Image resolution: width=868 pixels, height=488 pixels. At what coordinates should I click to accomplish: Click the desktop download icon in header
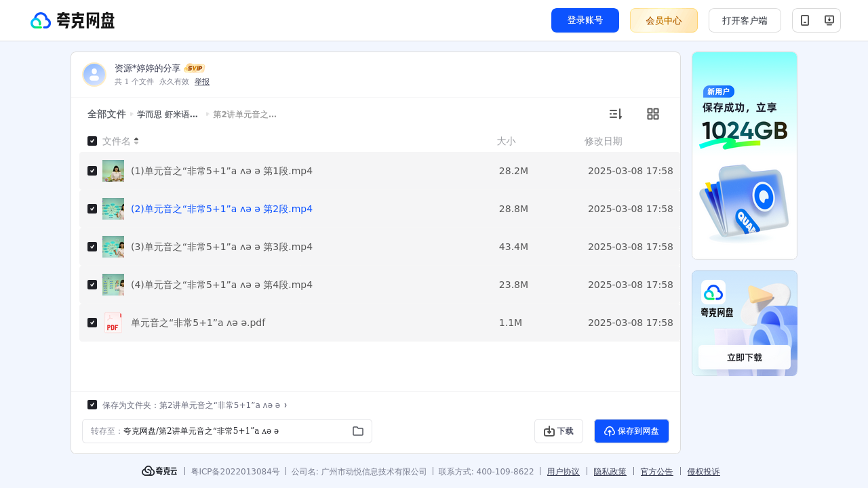829,20
